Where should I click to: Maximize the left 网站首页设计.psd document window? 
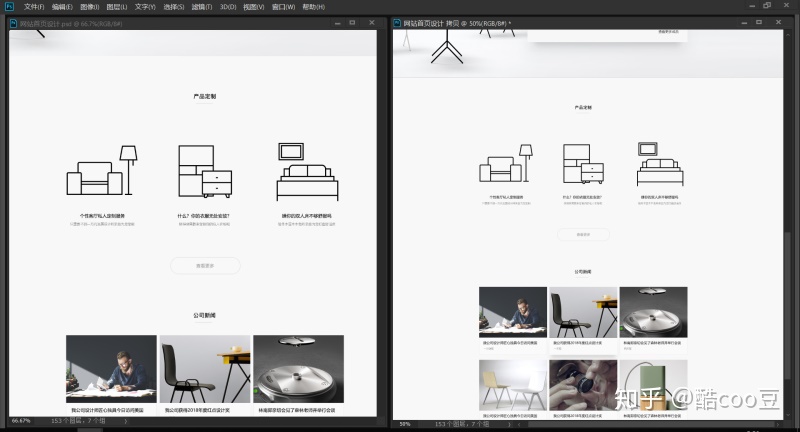(352, 23)
